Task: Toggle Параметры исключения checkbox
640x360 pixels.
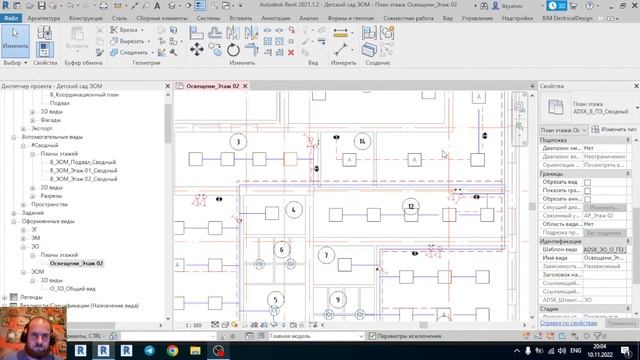Action: [x=372, y=336]
